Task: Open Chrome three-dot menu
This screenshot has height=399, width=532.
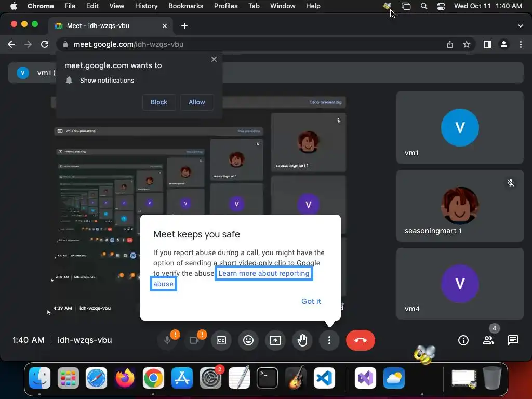Action: [521, 44]
